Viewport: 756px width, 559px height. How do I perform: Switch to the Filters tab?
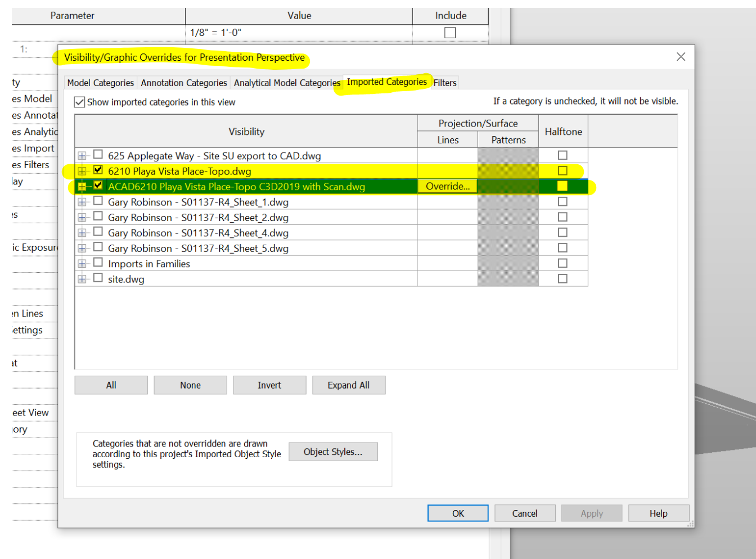pos(444,82)
